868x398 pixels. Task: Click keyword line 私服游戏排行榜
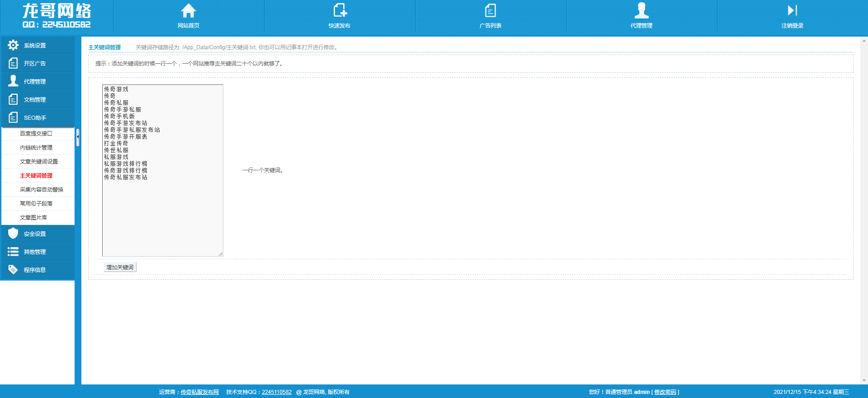[x=126, y=164]
